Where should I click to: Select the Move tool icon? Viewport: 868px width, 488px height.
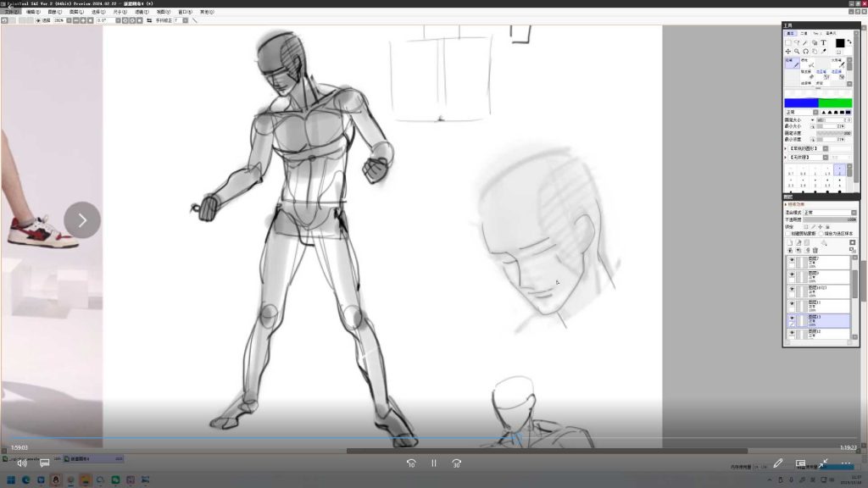tap(787, 52)
